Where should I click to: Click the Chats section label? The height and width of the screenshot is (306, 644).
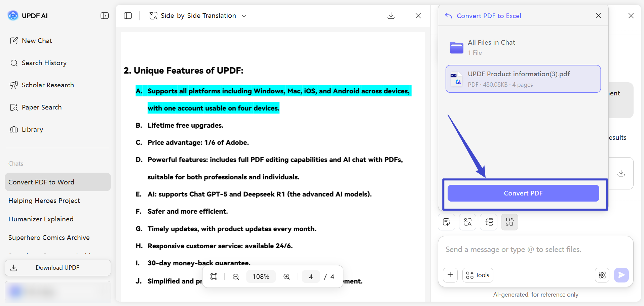pyautogui.click(x=16, y=164)
